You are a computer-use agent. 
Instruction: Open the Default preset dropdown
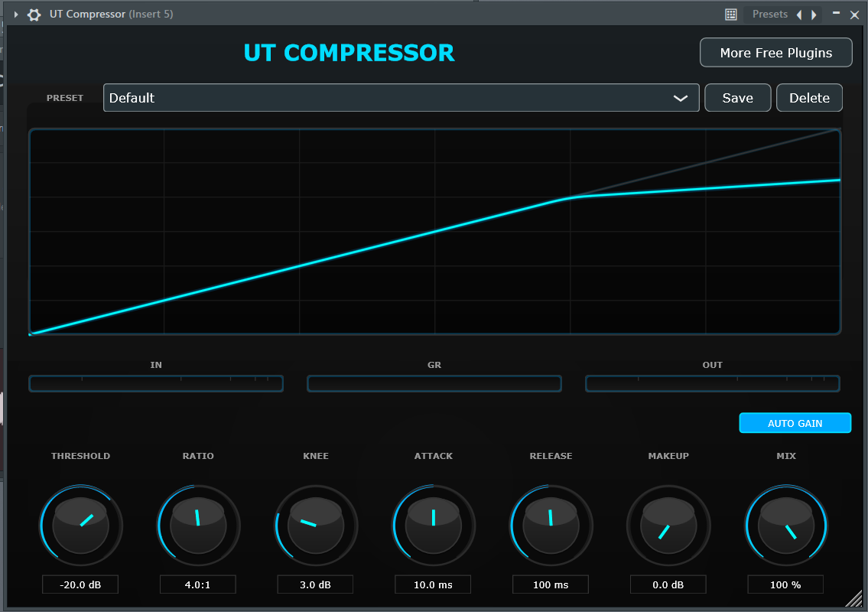[x=401, y=98]
